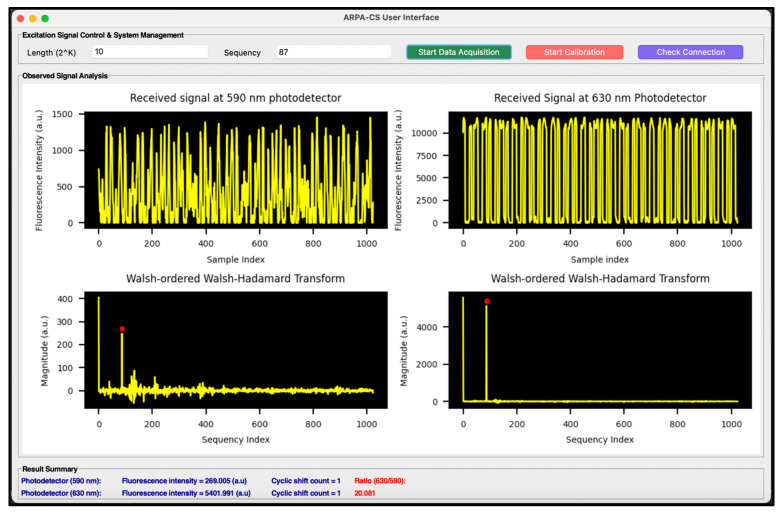
Task: Maximize the window using the green button
Action: (45, 18)
